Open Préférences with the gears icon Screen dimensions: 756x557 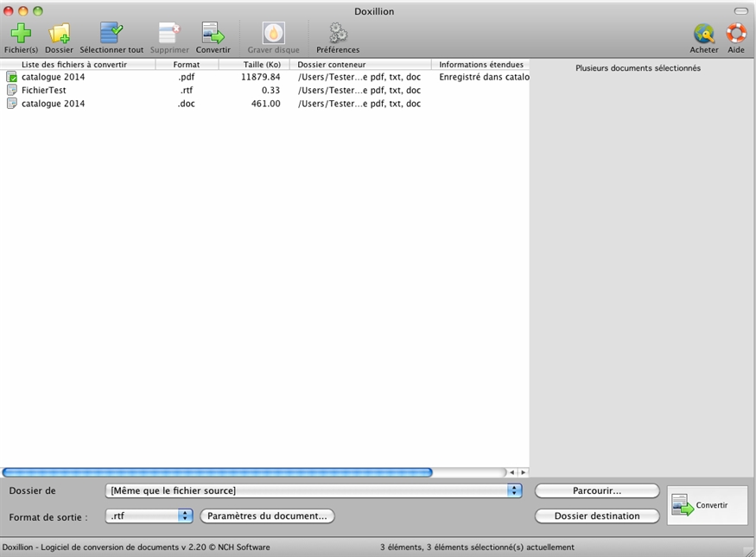338,34
